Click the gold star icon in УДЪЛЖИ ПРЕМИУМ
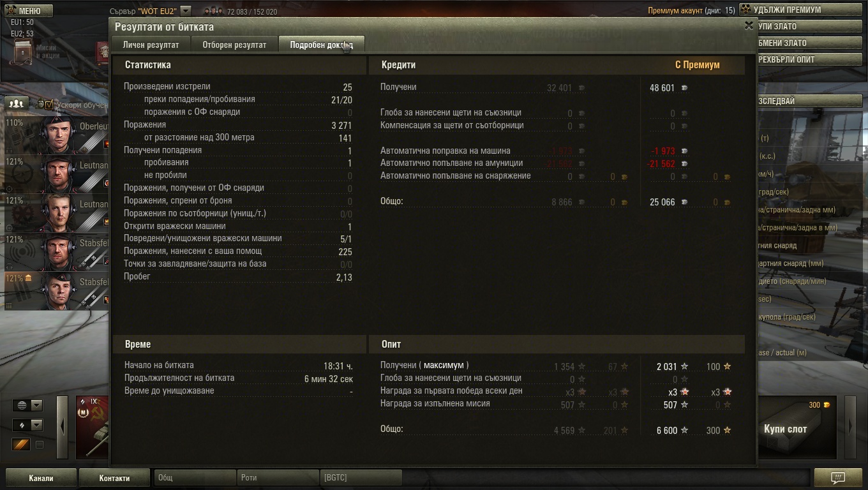The height and width of the screenshot is (490, 868). [x=745, y=10]
